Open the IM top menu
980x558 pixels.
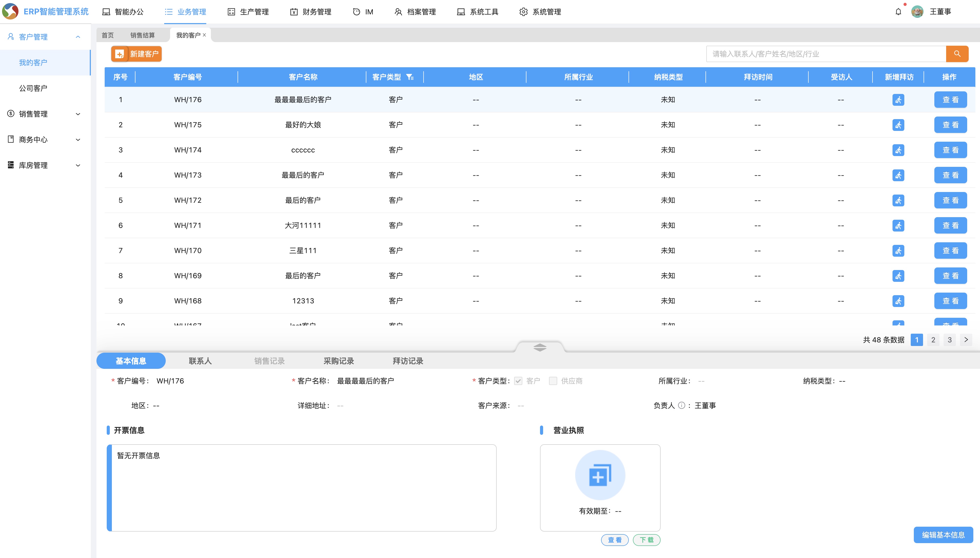click(363, 12)
